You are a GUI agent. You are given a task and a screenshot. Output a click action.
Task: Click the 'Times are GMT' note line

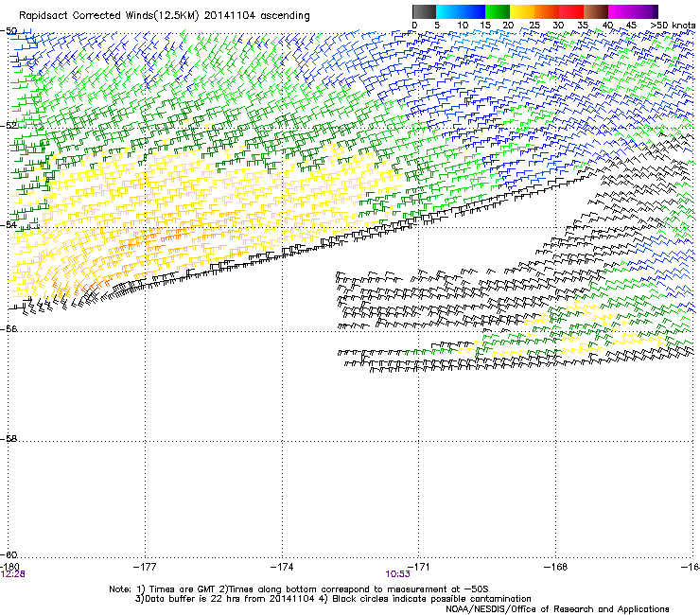[298, 589]
